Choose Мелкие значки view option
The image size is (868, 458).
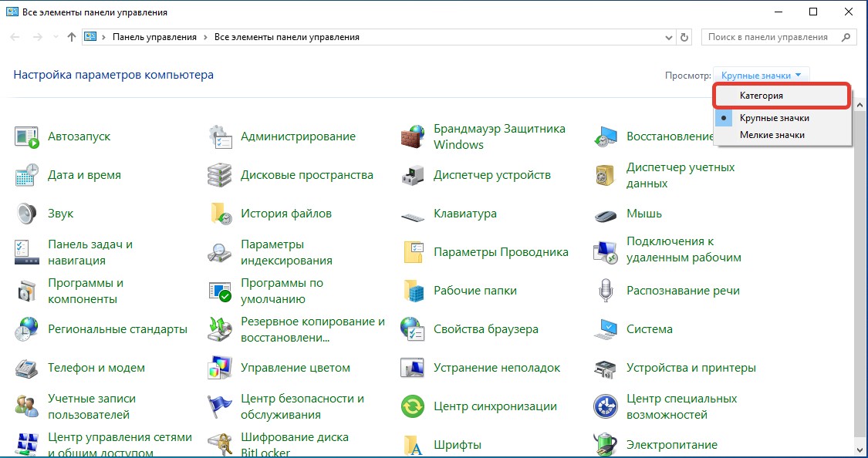tap(782, 135)
